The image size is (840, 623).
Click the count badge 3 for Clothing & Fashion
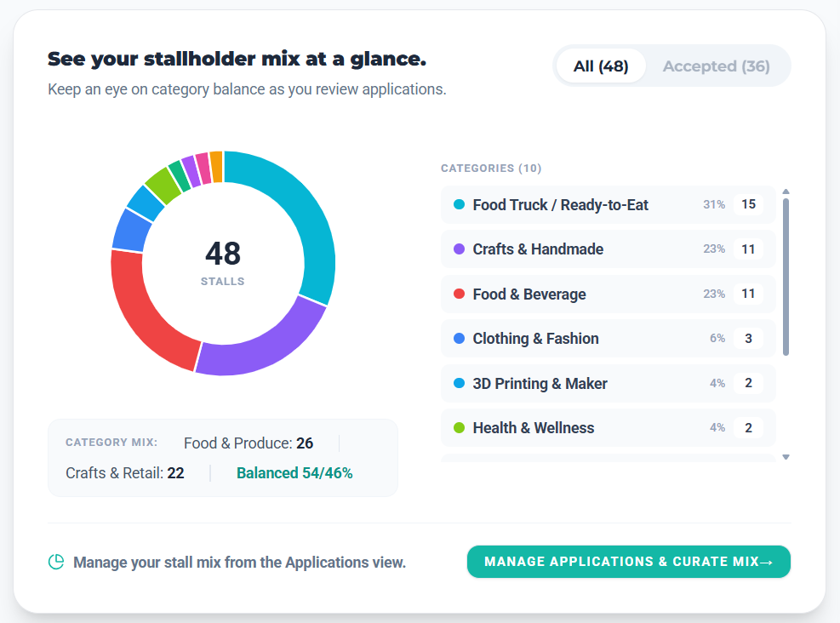[748, 338]
